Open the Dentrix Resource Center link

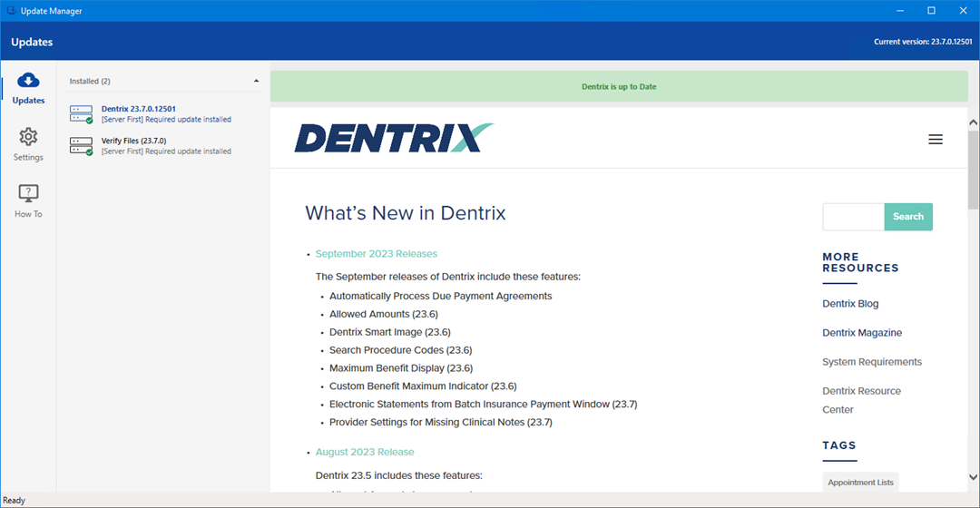[x=861, y=401]
